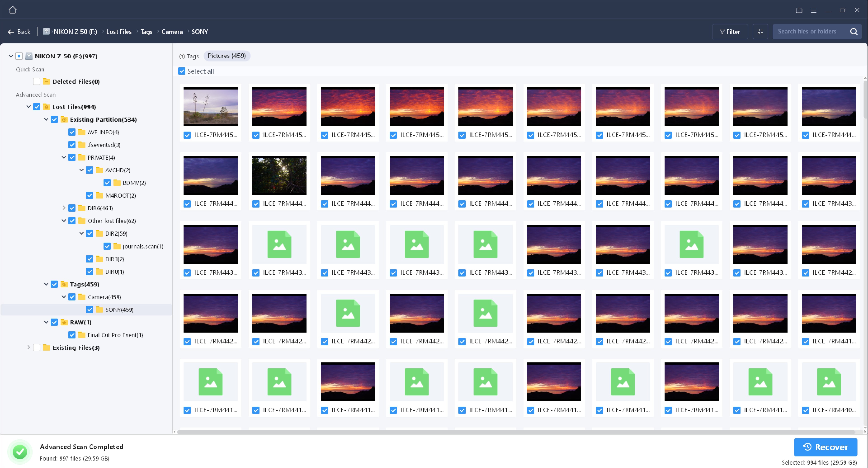The width and height of the screenshot is (868, 468).
Task: Enable the Deleted Files(0) checkbox
Action: point(36,81)
